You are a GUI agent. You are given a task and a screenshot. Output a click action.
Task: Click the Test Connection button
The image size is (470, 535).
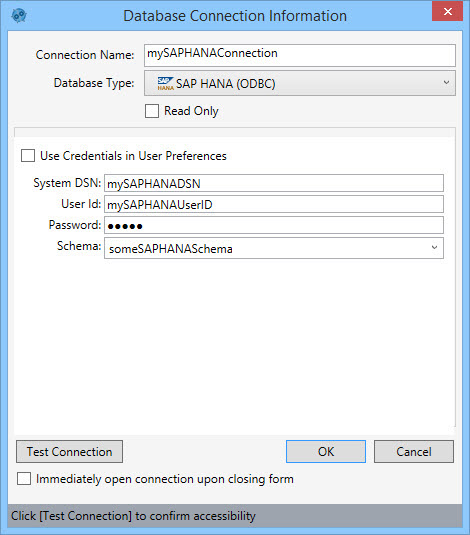(x=69, y=451)
